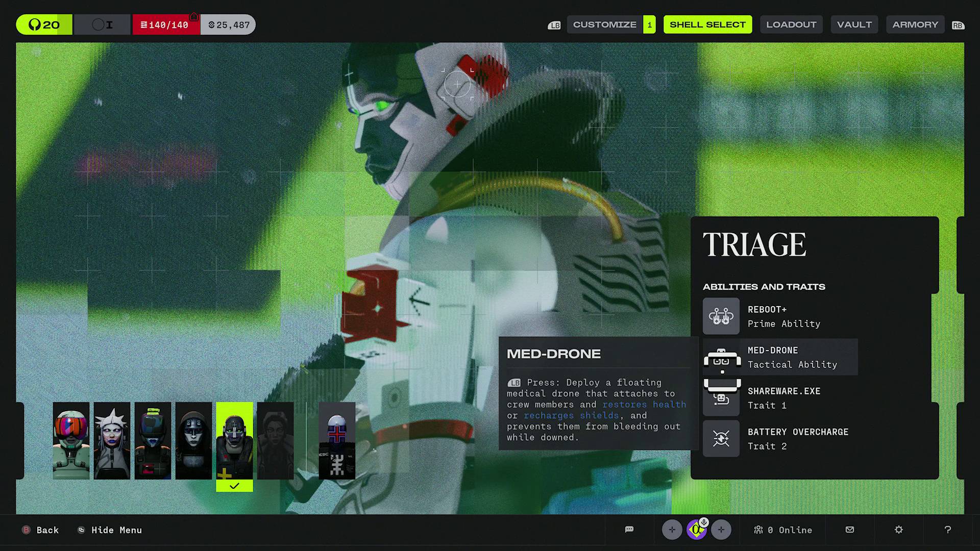This screenshot has height=551, width=980.
Task: Open the chat messages icon
Action: (x=628, y=530)
